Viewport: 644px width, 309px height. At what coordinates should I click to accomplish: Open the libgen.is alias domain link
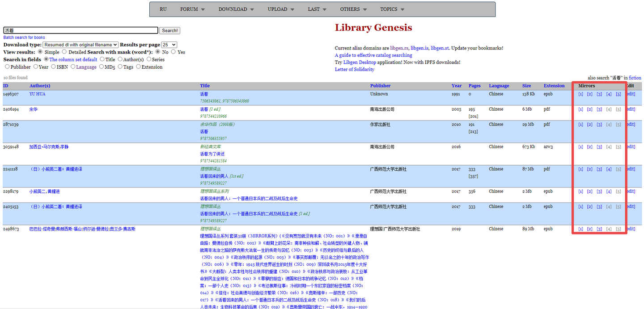[419, 48]
